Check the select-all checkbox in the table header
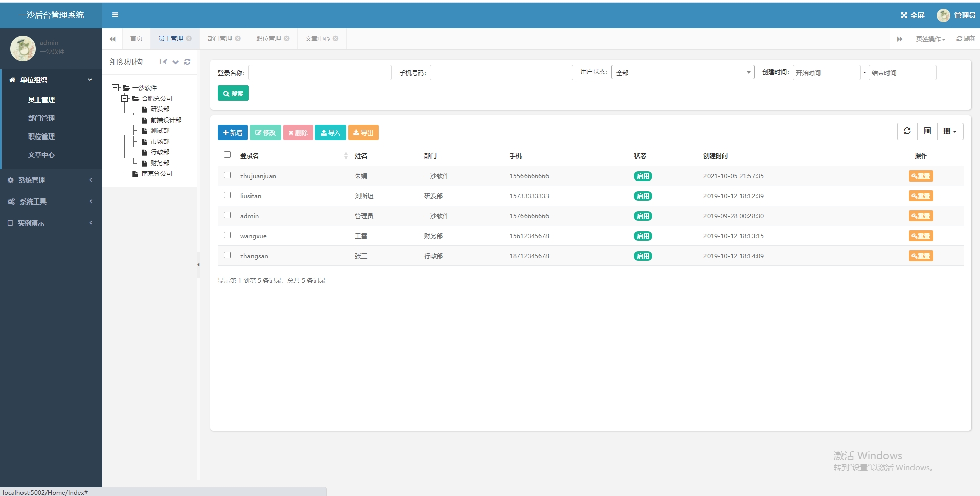The image size is (980, 496). (x=227, y=154)
